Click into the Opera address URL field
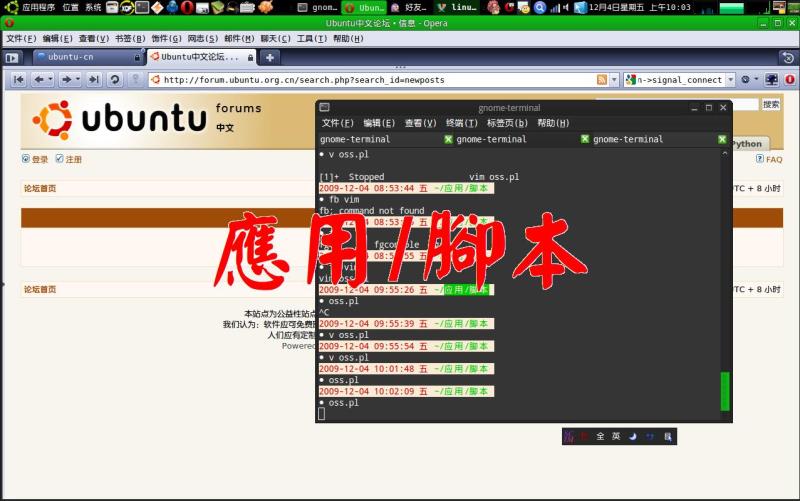Screen dimensions: 800x501 [x=378, y=80]
